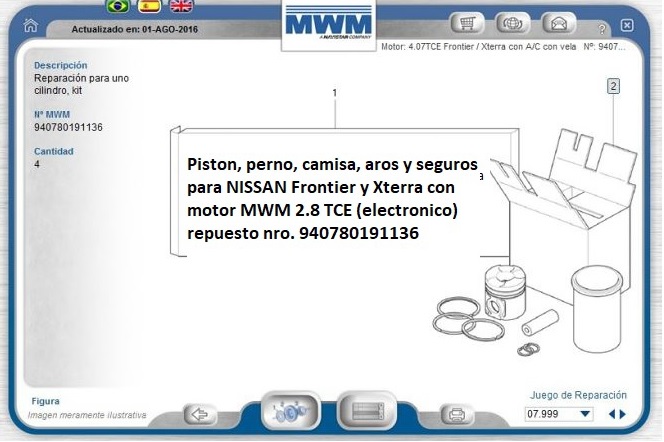The width and height of the screenshot is (664, 442).
Task: Click the piston pin illustration
Action: (x=540, y=323)
